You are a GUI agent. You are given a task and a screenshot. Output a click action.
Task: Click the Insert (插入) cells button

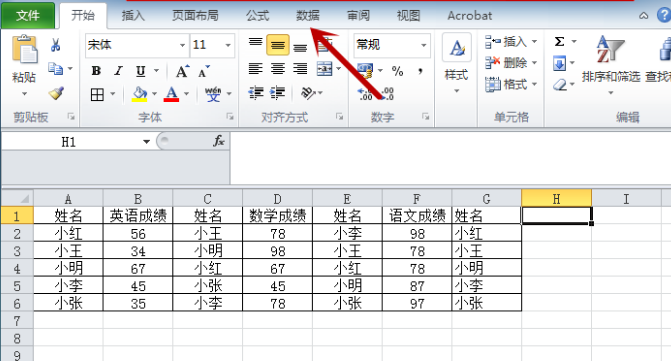pos(505,41)
